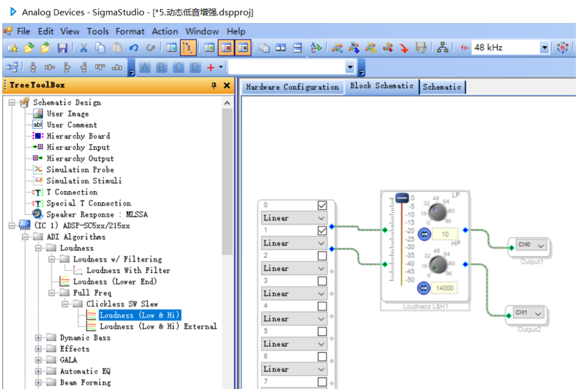Click the cascade windows icon

coord(264,48)
